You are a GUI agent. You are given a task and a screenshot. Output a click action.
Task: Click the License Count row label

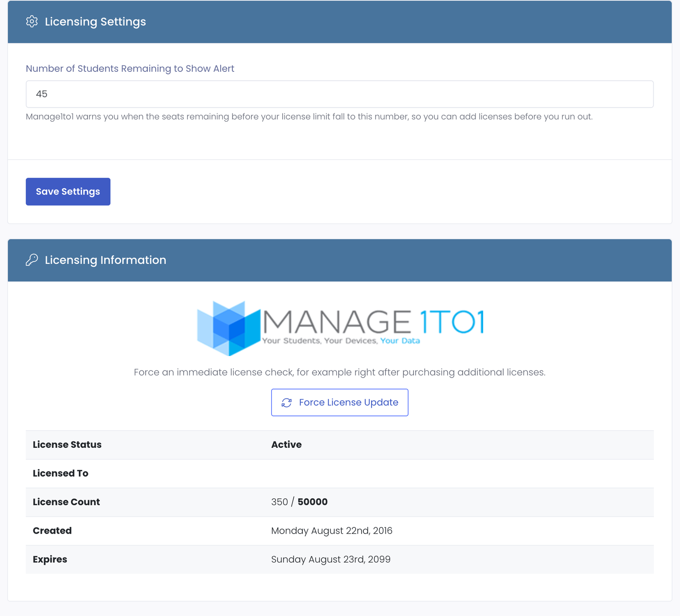point(66,502)
